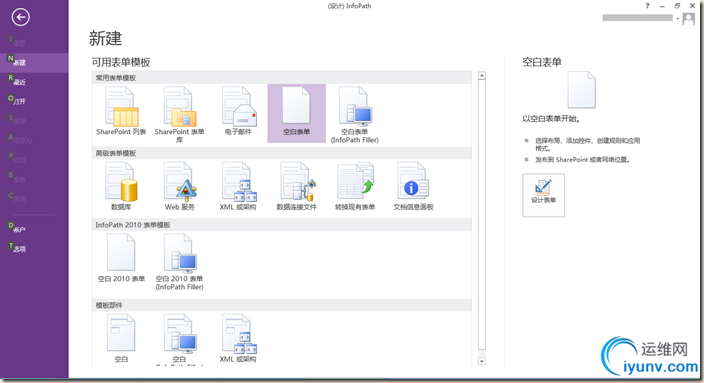Select the 转换现有表单 template
This screenshot has width=704, height=383.
point(355,186)
